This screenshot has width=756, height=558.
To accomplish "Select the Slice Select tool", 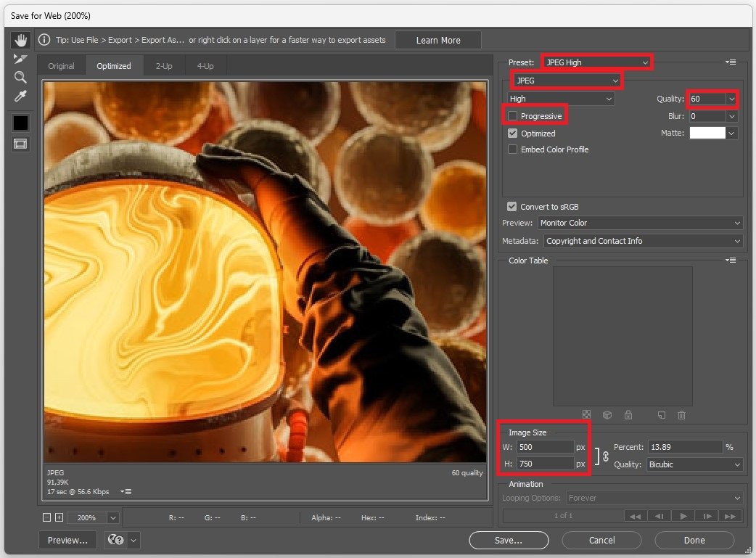I will pos(20,59).
